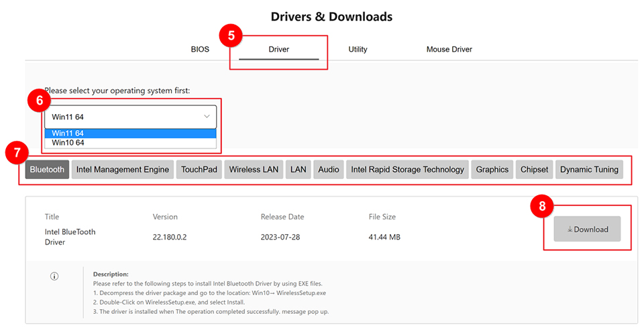The height and width of the screenshot is (328, 644).
Task: Select the Intel Management Engine category
Action: (123, 170)
